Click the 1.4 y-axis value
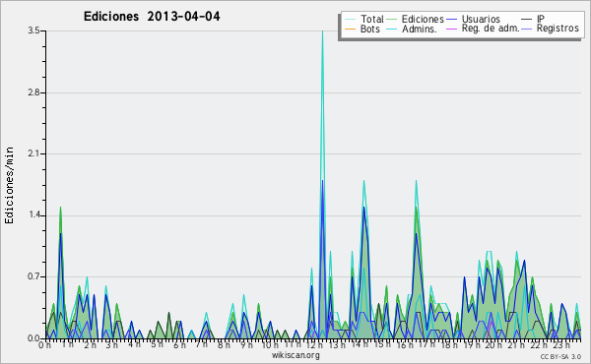591x364 pixels. click(33, 215)
